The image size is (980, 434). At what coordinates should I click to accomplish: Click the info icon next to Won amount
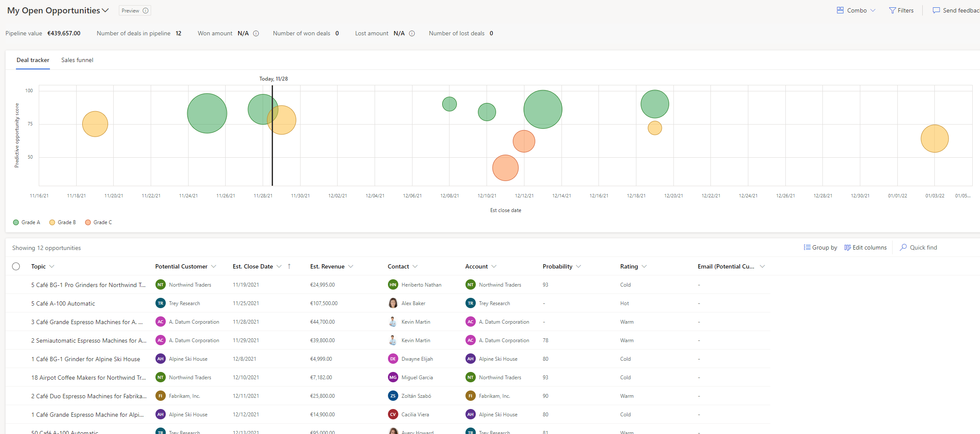coord(256,33)
